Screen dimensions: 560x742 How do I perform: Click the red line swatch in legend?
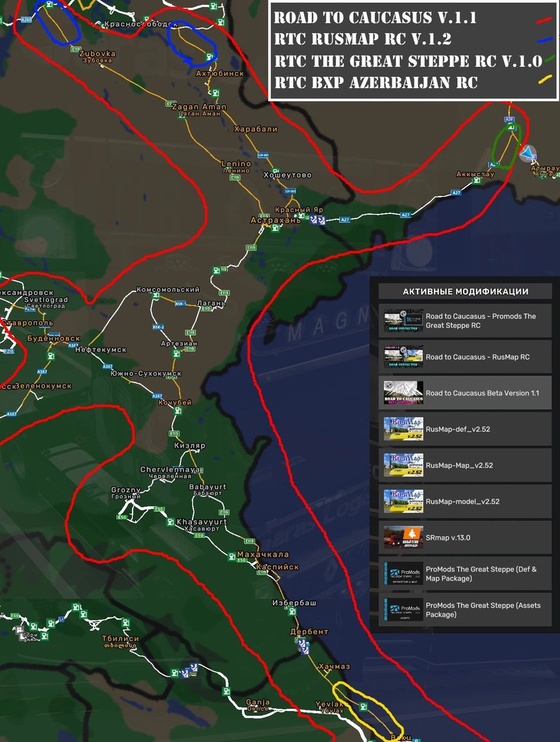pos(543,20)
